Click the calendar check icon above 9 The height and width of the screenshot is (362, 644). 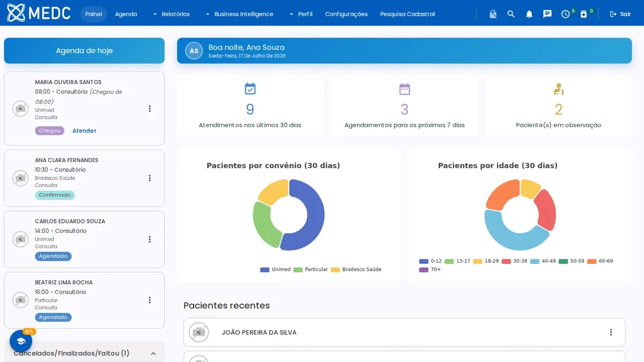[x=250, y=88]
